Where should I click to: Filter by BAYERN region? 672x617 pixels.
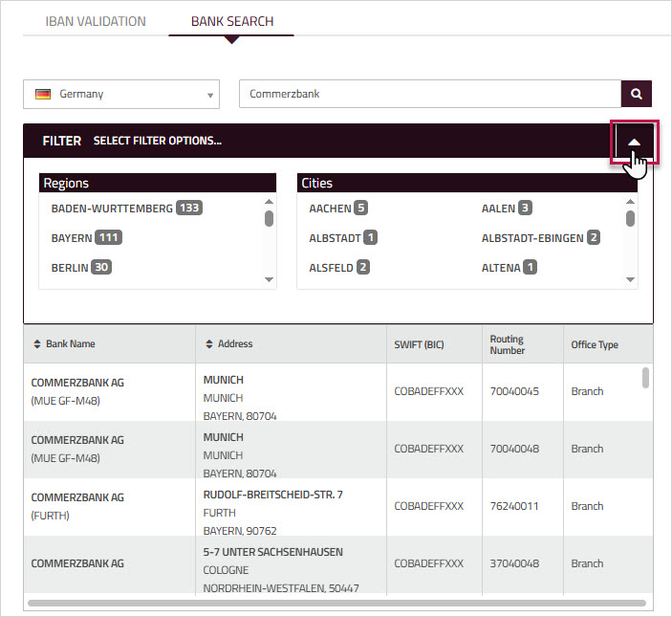(87, 238)
